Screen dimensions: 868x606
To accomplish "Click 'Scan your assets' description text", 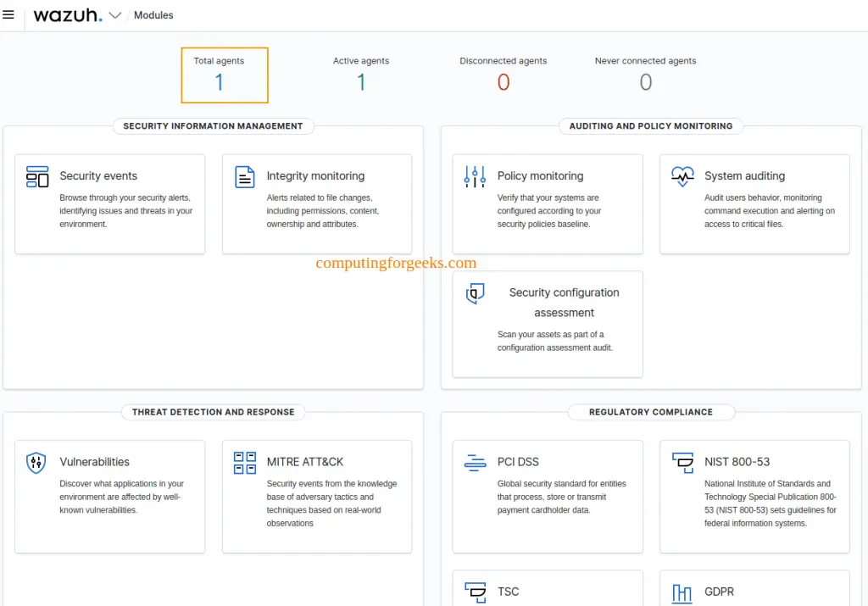I will coord(555,341).
